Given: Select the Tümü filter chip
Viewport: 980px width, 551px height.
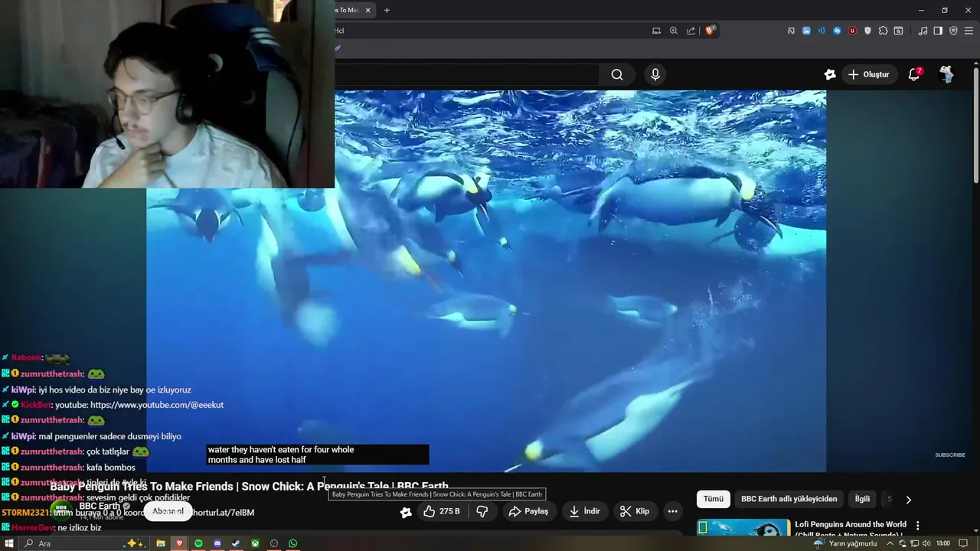Looking at the screenshot, I should [714, 499].
